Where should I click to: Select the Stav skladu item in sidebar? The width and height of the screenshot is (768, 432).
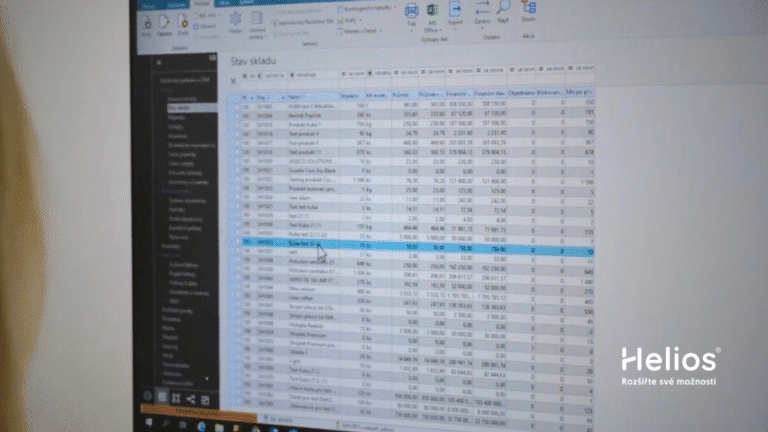(182, 107)
